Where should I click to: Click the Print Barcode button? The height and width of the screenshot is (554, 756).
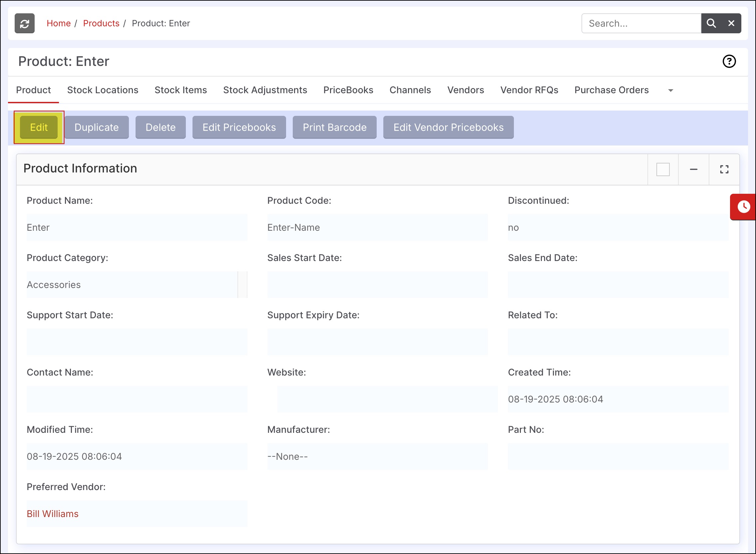335,128
